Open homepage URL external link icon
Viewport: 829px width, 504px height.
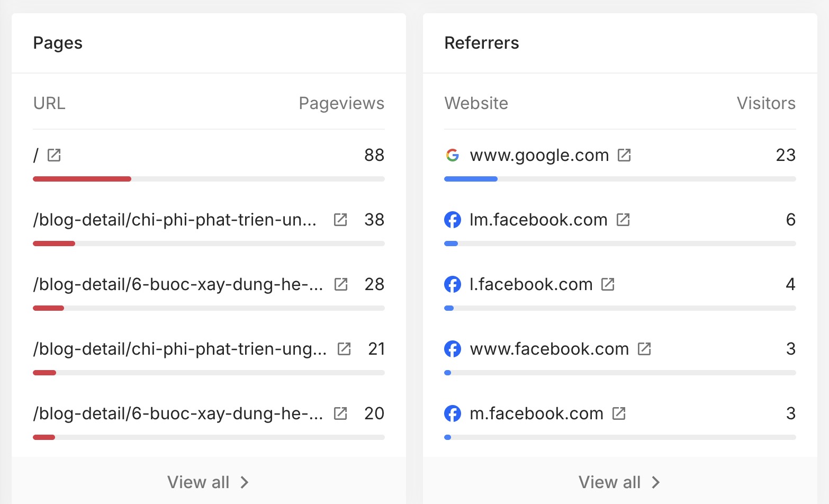click(54, 155)
